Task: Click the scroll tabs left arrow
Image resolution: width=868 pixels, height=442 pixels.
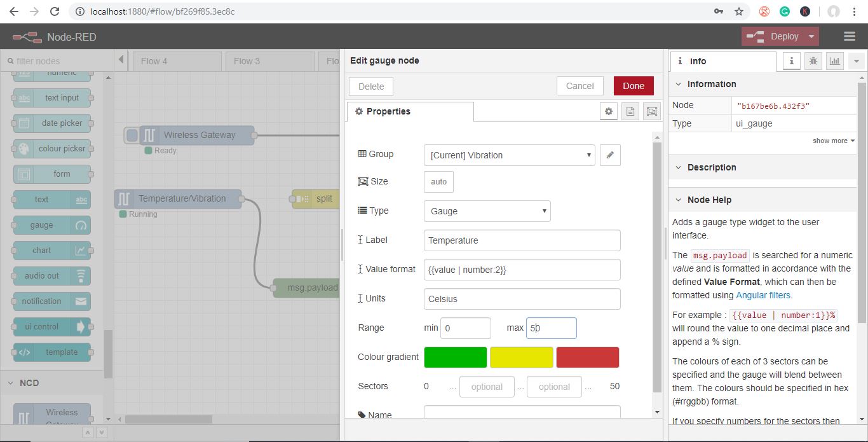Action: (121, 60)
